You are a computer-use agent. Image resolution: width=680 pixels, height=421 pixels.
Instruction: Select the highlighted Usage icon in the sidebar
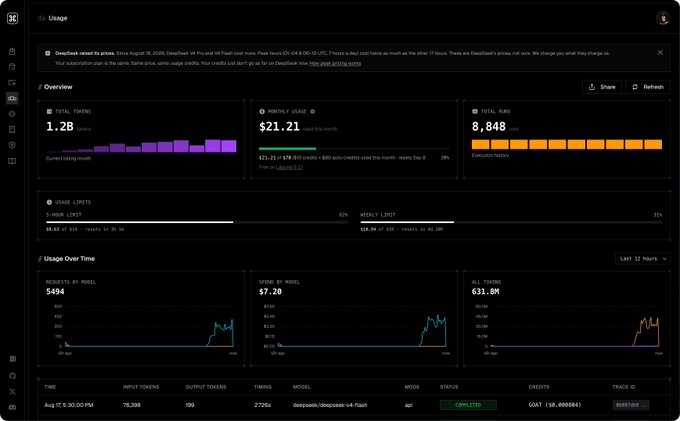point(12,98)
